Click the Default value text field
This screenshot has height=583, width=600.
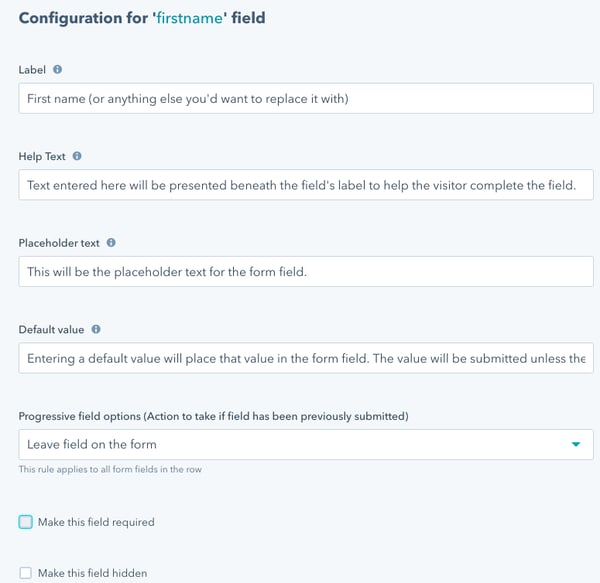[305, 358]
